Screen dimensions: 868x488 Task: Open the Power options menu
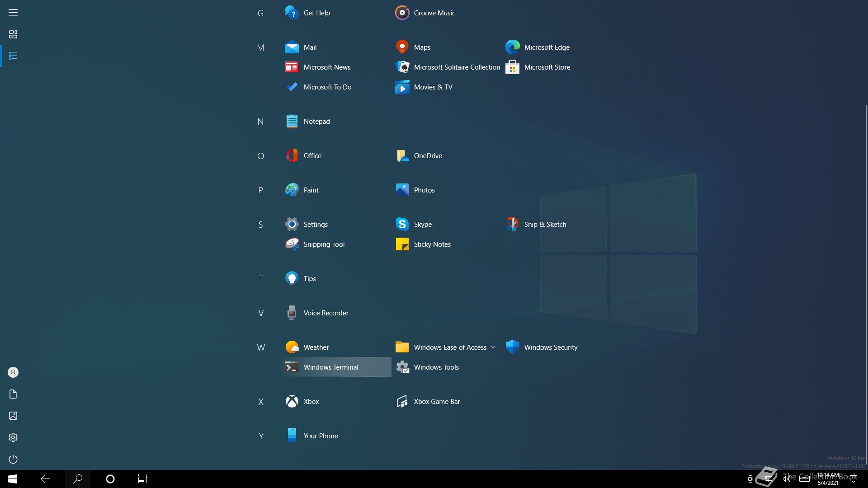[13, 459]
